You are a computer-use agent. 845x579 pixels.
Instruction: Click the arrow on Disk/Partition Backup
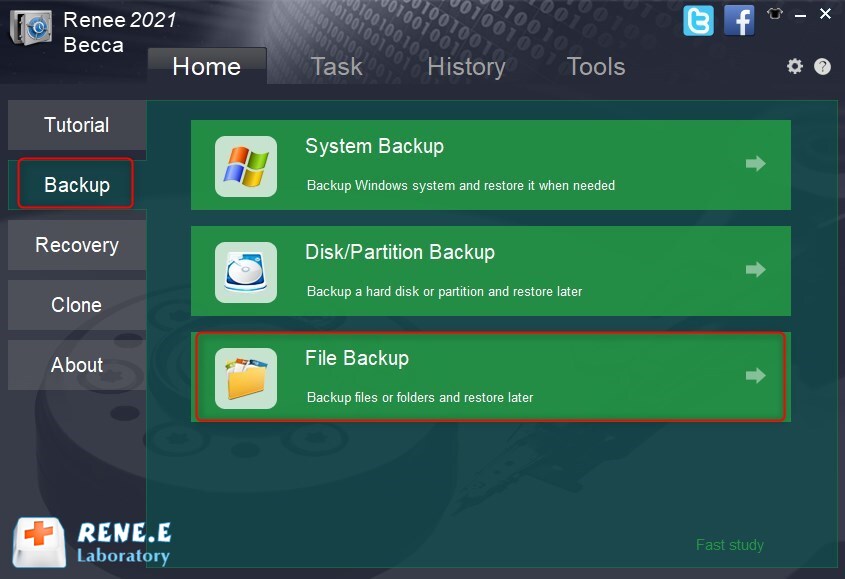click(x=756, y=270)
